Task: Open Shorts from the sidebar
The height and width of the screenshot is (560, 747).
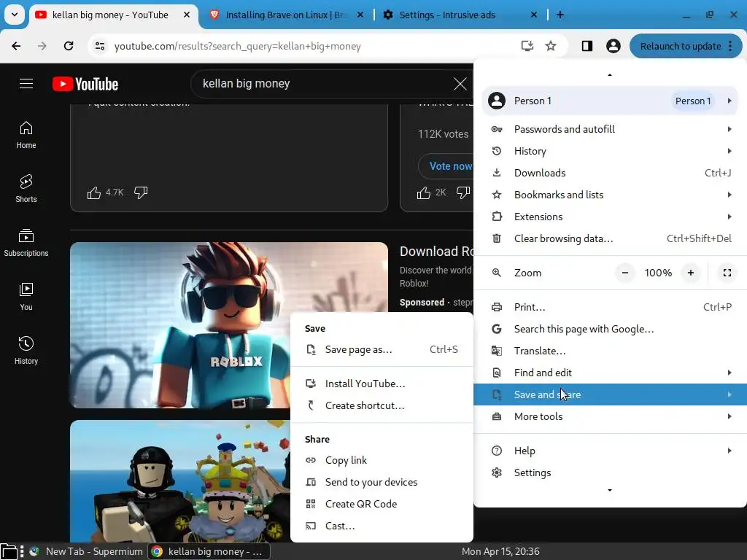Action: click(26, 189)
